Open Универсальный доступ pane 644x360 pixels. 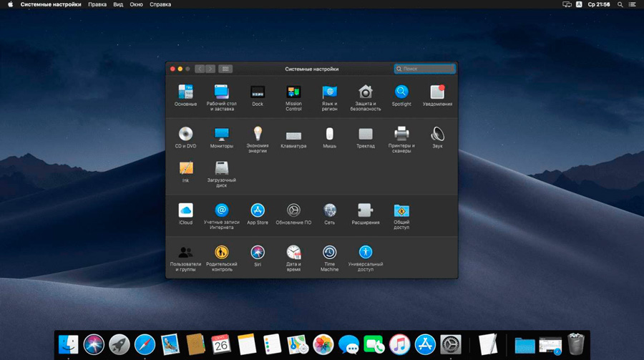366,258
